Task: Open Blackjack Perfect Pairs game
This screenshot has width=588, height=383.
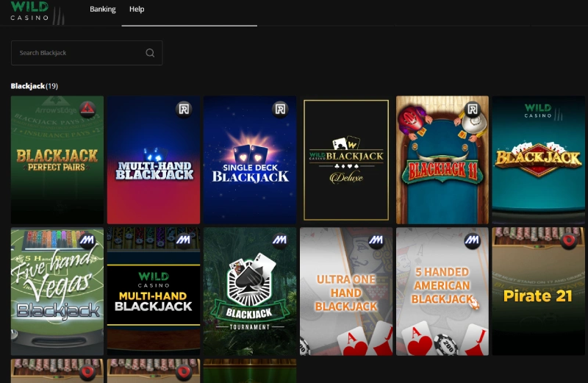Action: pos(57,160)
